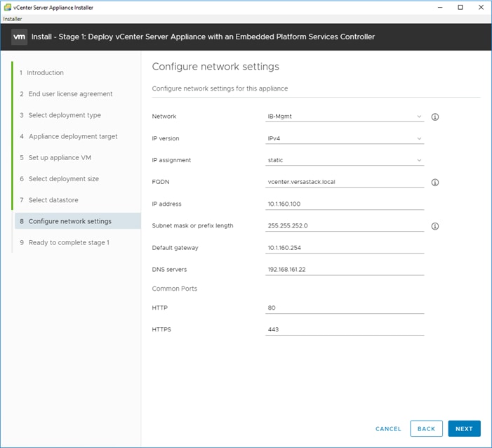Open the Network dropdown showing IB-Mgmt
Screen dimensions: 492x448
tap(345, 117)
